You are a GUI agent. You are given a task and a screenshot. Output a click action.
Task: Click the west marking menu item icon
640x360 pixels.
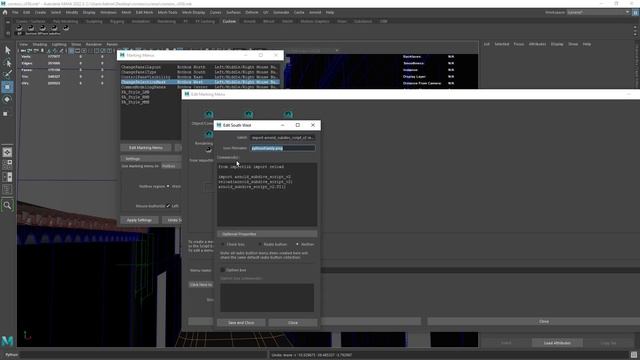pos(209,134)
